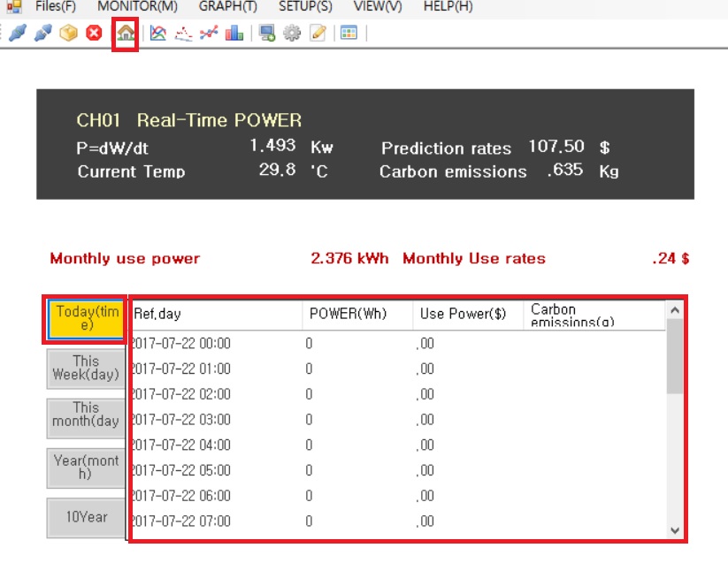The width and height of the screenshot is (728, 563).
Task: Select the Year(month) button
Action: (x=87, y=468)
